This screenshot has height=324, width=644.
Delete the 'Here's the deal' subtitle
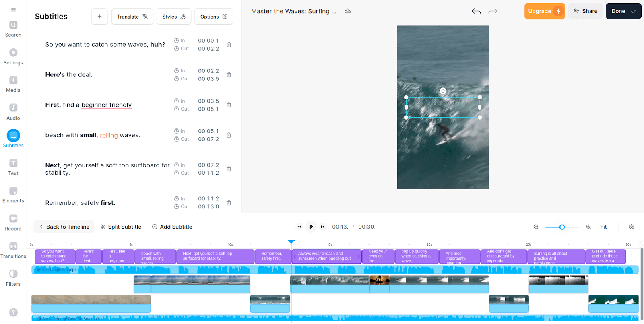click(229, 75)
